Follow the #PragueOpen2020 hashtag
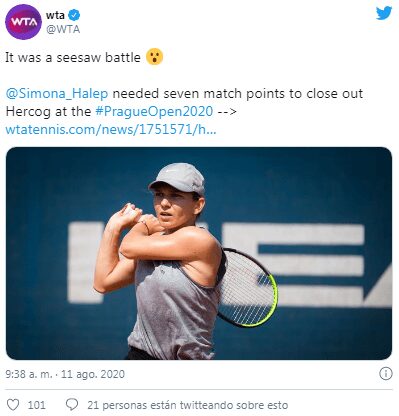Screen dimensions: 399x416 (x=154, y=111)
